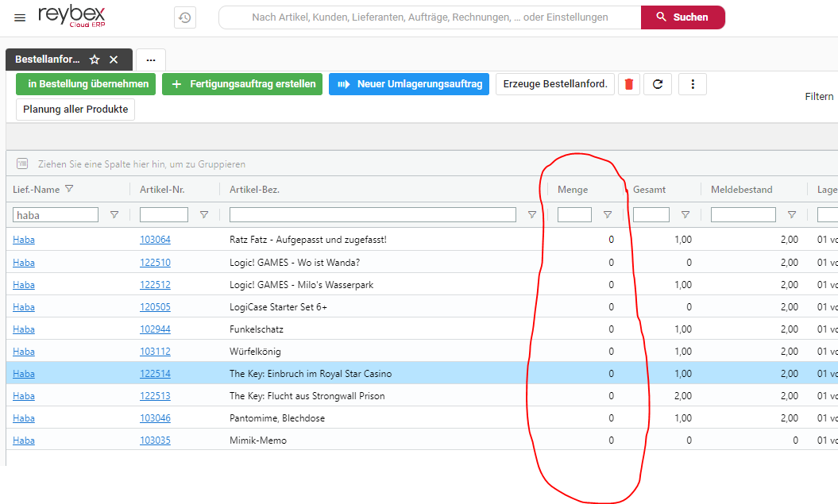Image resolution: width=838 pixels, height=504 pixels.
Task: Select 'The Key: Einbruch im Royal Star Casino'
Action: [x=311, y=374]
